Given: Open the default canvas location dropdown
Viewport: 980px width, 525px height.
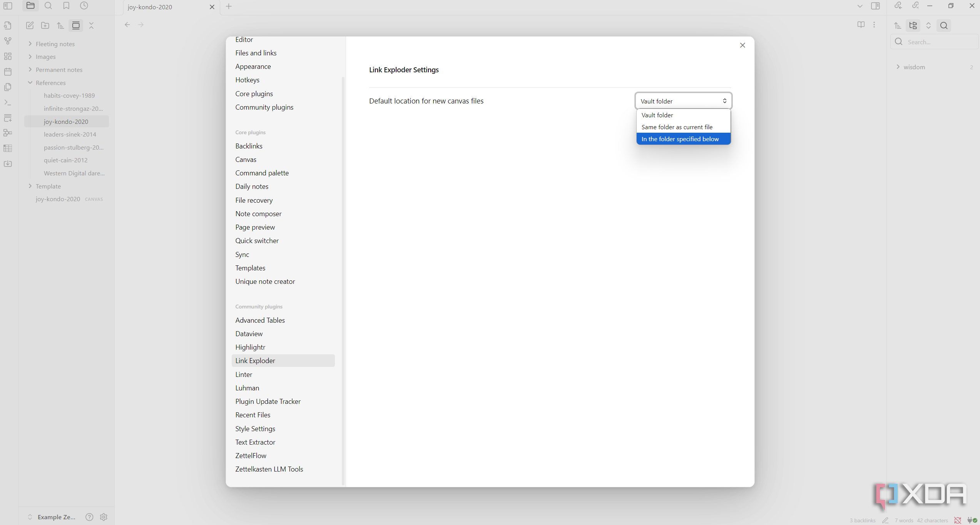Looking at the screenshot, I should (683, 101).
